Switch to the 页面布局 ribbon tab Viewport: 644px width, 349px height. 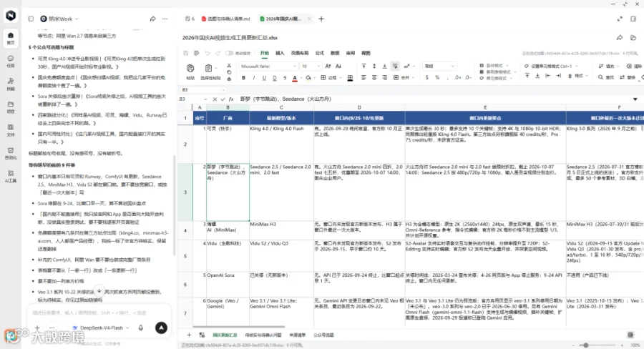(299, 53)
